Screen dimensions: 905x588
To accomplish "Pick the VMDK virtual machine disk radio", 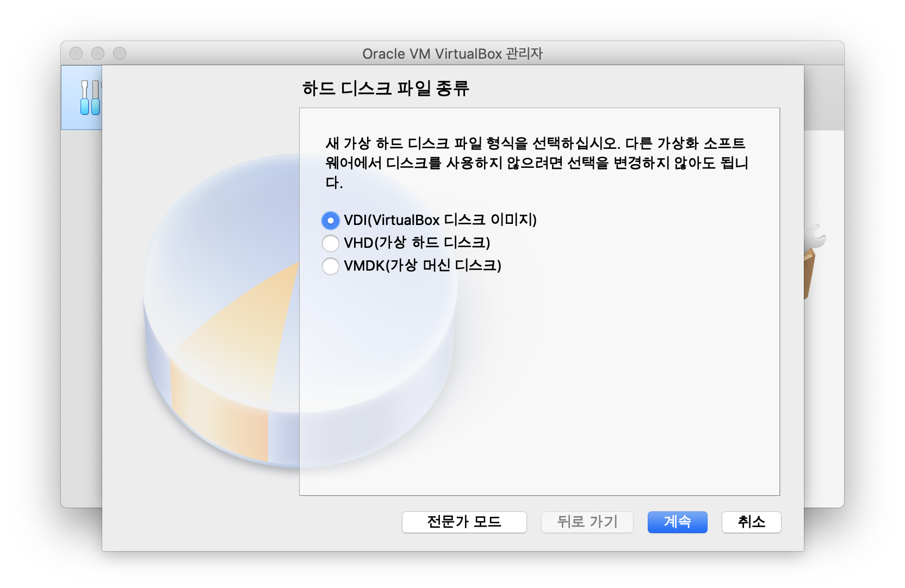I will pyautogui.click(x=331, y=266).
